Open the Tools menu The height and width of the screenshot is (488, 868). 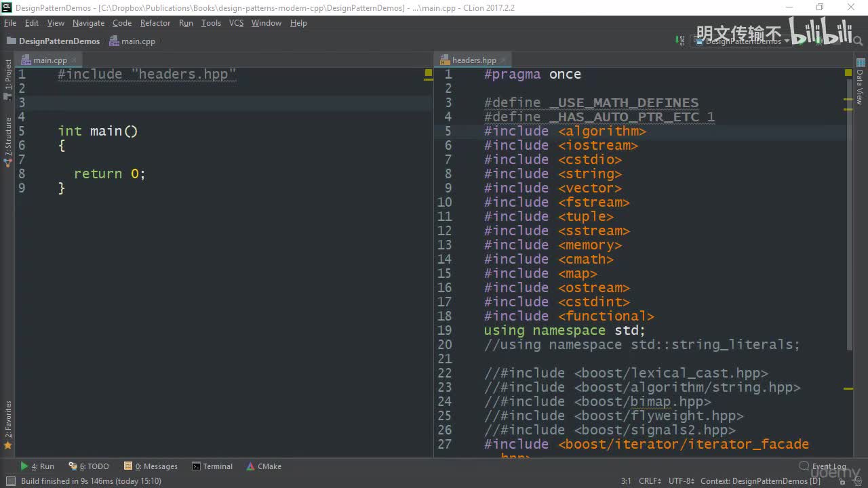pyautogui.click(x=211, y=23)
